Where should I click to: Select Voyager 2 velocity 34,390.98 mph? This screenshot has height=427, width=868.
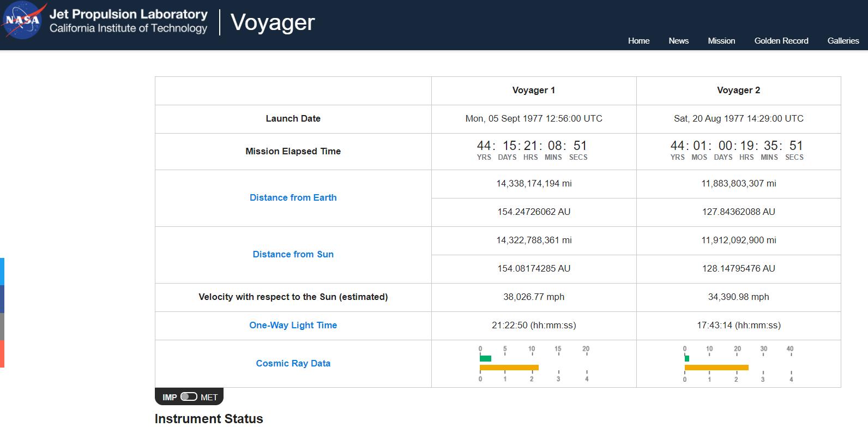click(739, 297)
